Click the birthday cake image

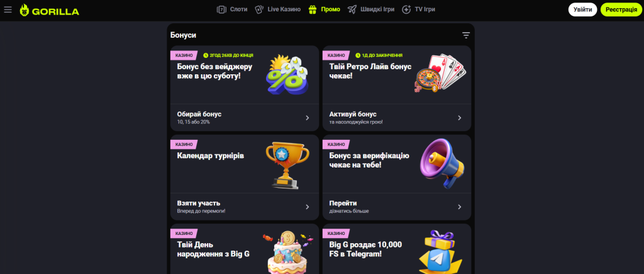[287, 252]
